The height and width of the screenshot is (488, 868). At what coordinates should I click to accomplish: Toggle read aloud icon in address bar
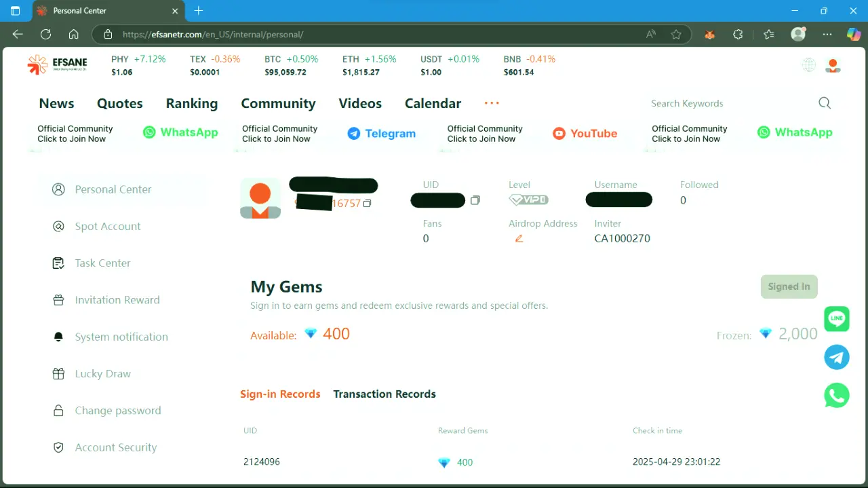651,34
